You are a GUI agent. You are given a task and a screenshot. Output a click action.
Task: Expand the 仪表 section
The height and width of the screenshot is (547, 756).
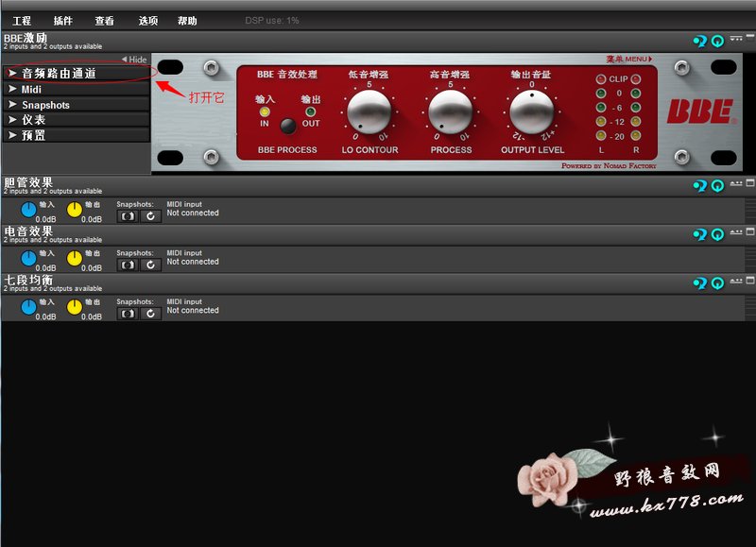(77, 120)
